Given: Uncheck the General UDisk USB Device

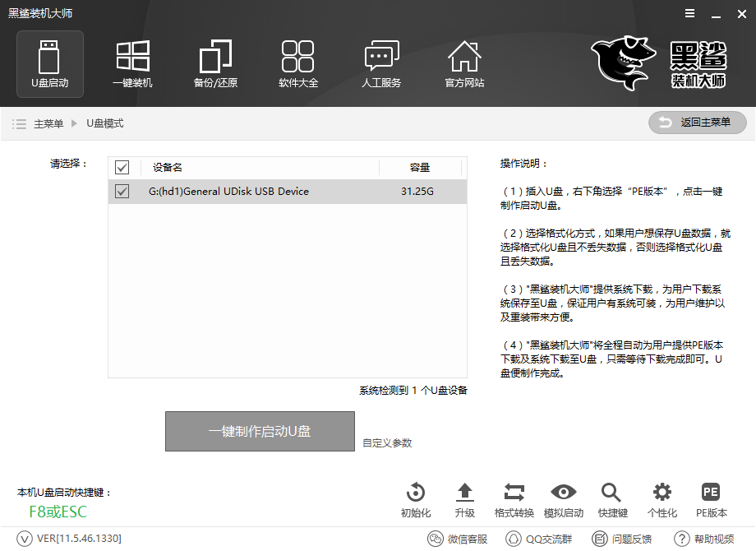Looking at the screenshot, I should point(122,191).
